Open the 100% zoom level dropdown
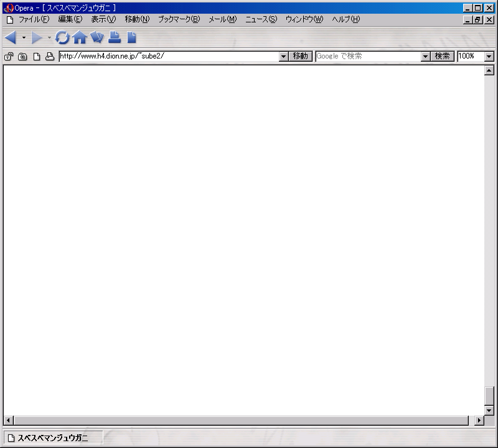 click(489, 57)
